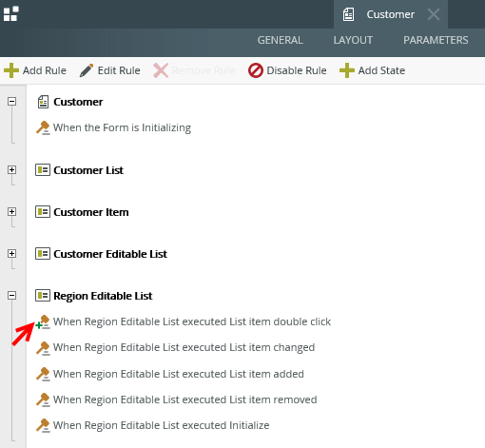Click the Add Rule plus icon
The image size is (485, 448).
[11, 70]
